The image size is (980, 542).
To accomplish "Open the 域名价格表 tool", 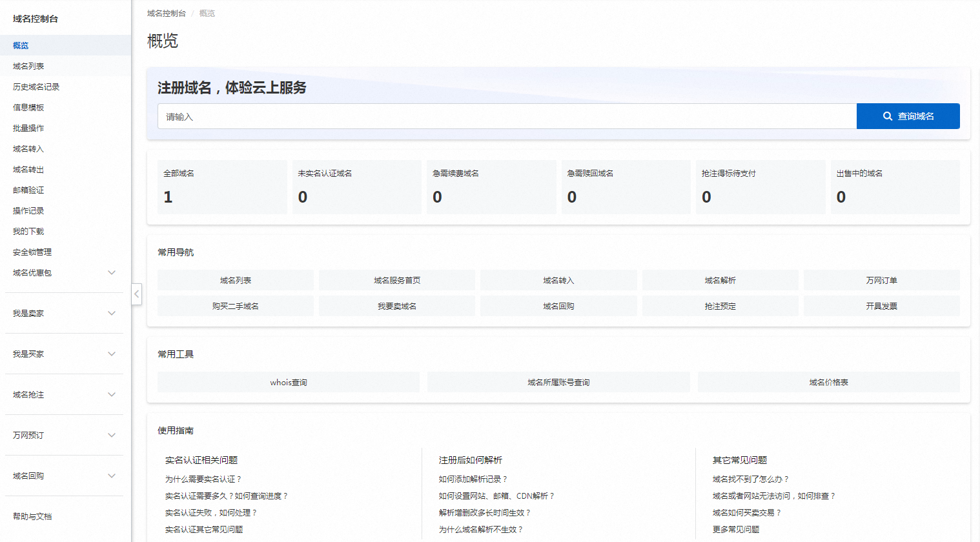I will 829,382.
